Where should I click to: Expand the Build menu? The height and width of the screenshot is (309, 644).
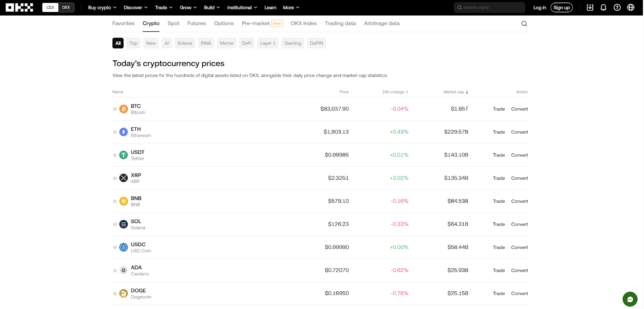click(x=212, y=7)
